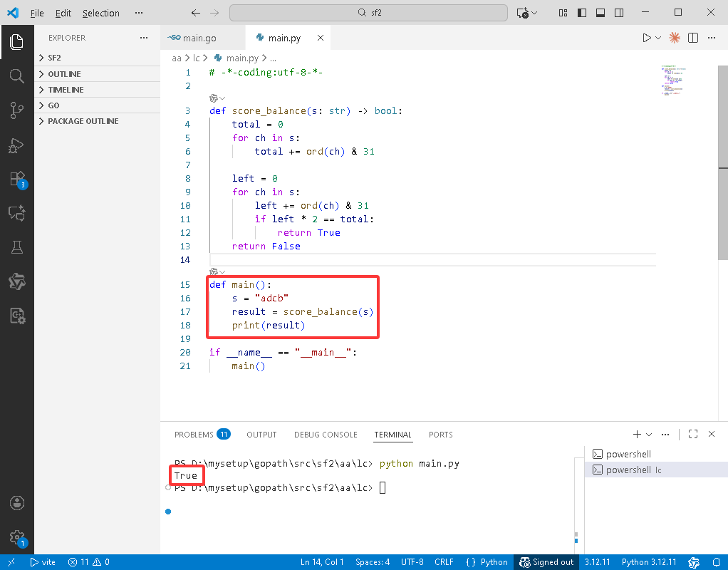728x570 pixels.
Task: Toggle the Secondary Side Bar visibility
Action: point(619,13)
